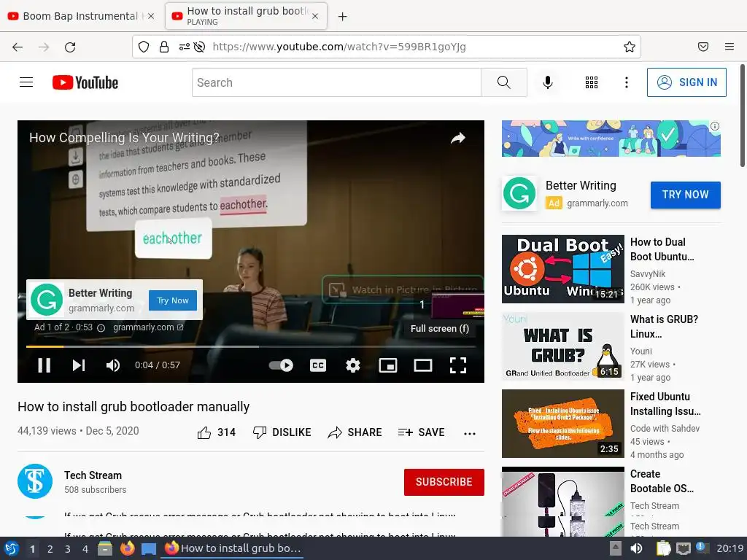Open the start menu launcher
This screenshot has width=747, height=560.
(11, 548)
